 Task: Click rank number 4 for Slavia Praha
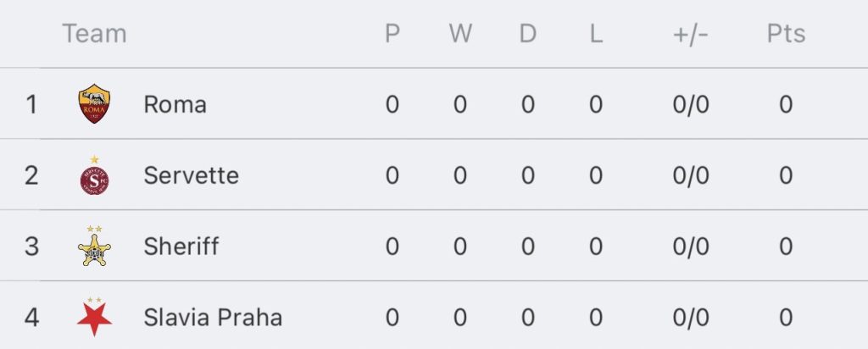[31, 318]
